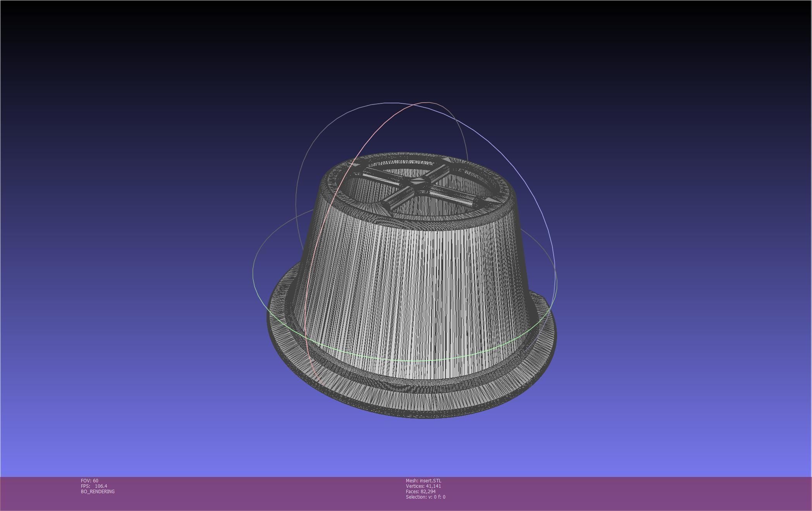
Task: Click the 'Vertices: 41,141' info text
Action: (x=423, y=486)
